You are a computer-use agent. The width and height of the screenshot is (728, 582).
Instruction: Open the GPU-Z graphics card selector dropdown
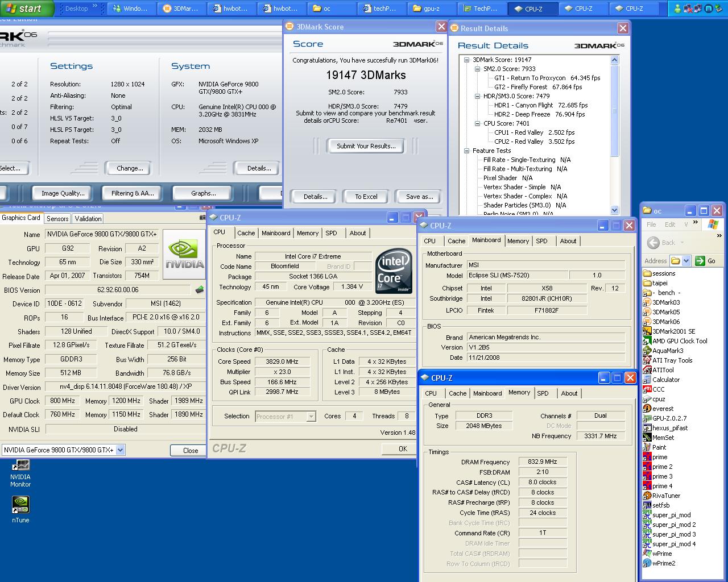[x=120, y=450]
